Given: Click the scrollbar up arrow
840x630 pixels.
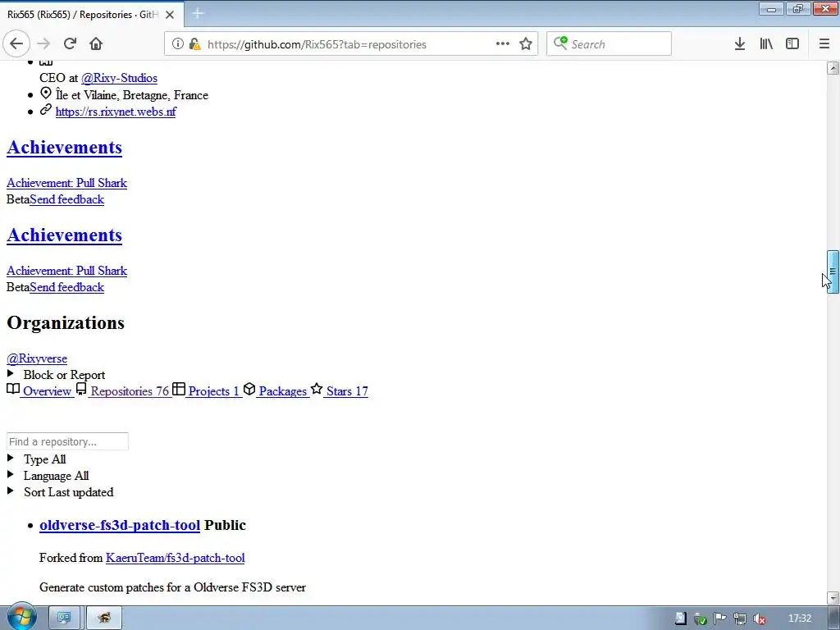Looking at the screenshot, I should point(833,68).
